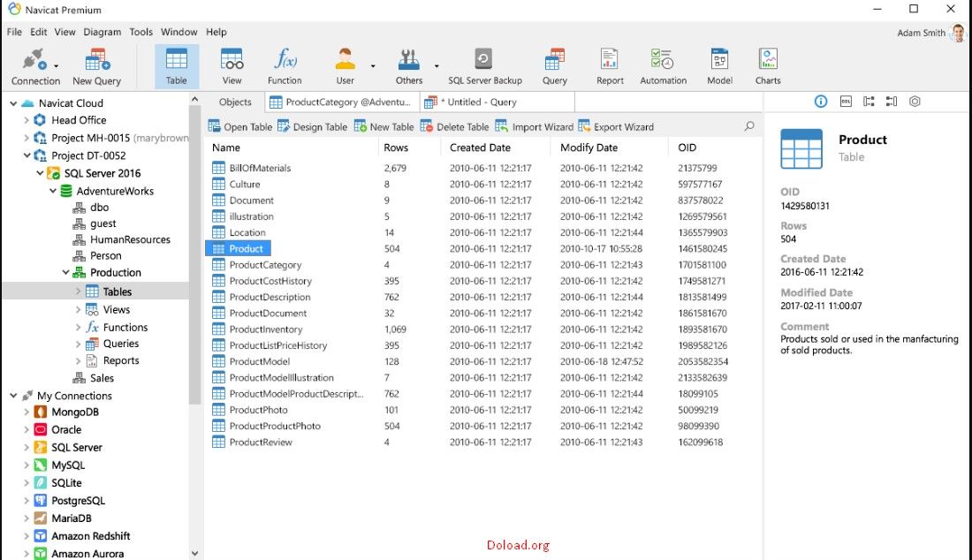Image resolution: width=972 pixels, height=560 pixels.
Task: Click the Others toolbar icon
Action: click(409, 66)
